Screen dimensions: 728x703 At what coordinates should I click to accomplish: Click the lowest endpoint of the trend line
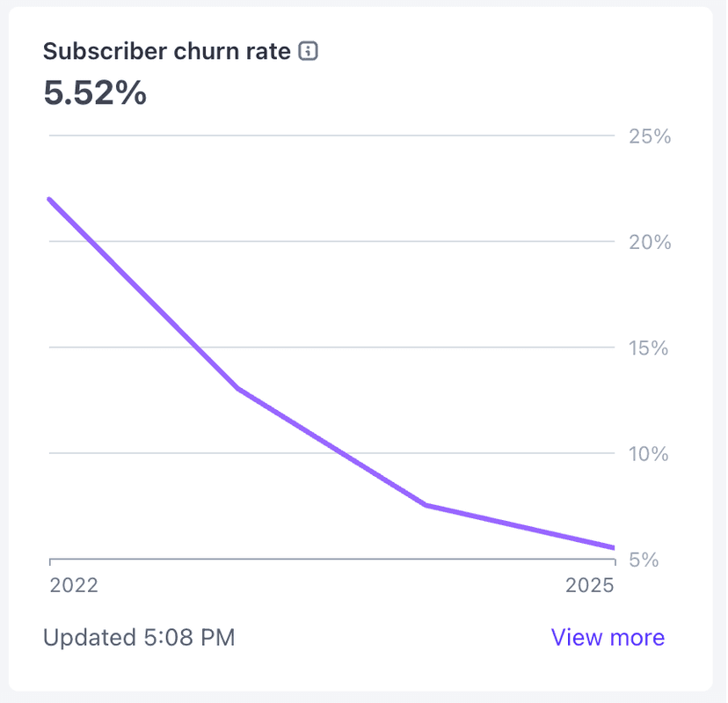tap(614, 546)
